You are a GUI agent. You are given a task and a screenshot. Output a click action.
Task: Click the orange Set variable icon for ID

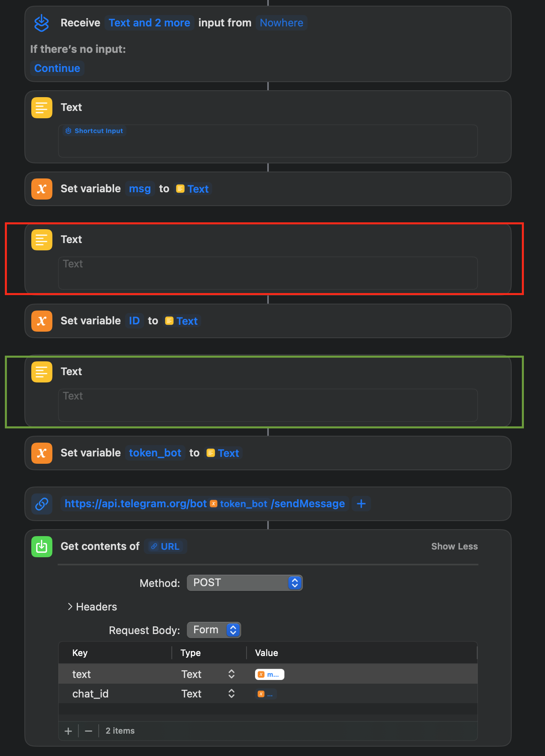point(41,321)
